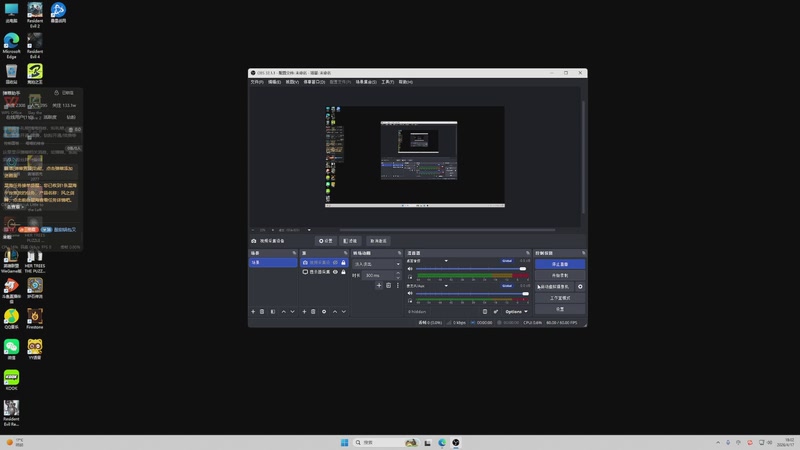Image resolution: width=800 pixels, height=450 pixels.
Task: Mute the desktop audio speaker icon
Action: (x=410, y=268)
